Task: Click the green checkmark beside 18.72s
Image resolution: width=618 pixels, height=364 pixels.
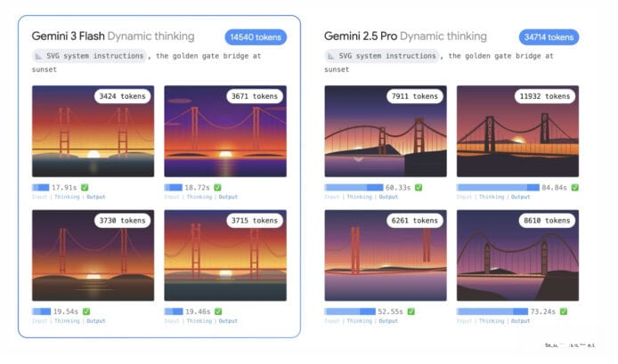Action: tap(216, 188)
